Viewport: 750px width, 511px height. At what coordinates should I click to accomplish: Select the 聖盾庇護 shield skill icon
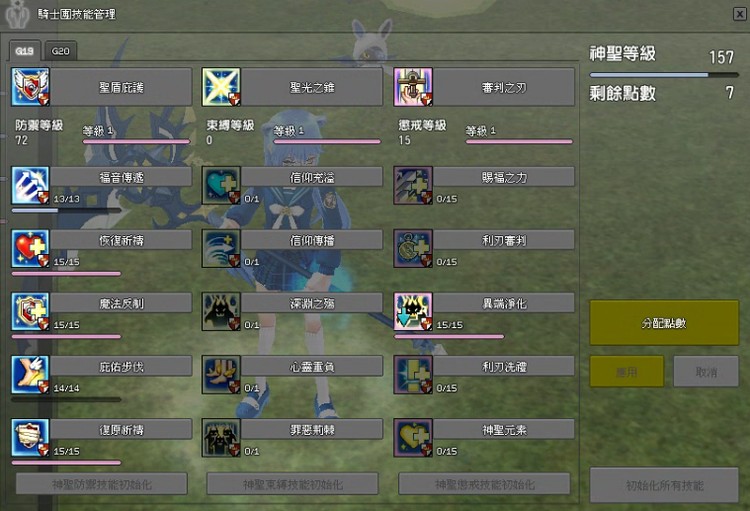pyautogui.click(x=30, y=87)
